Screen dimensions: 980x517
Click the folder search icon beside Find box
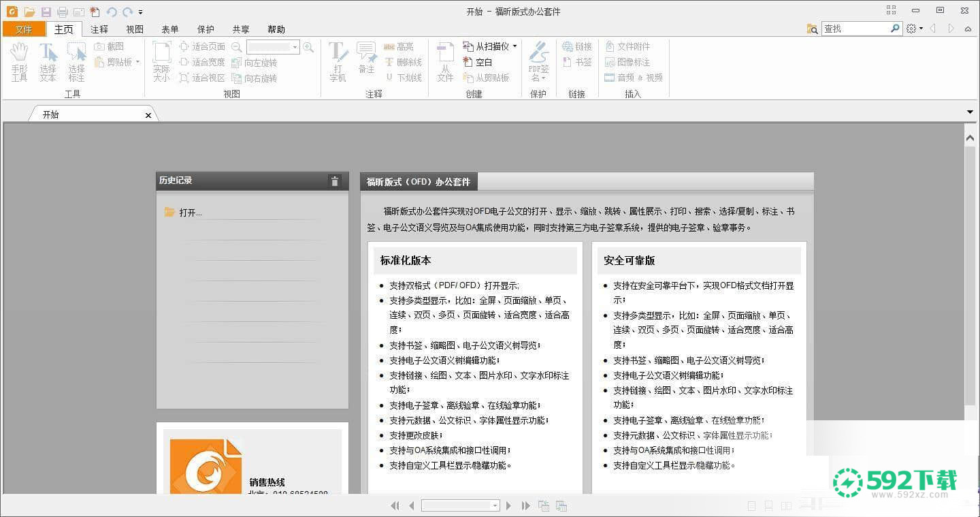tap(812, 29)
